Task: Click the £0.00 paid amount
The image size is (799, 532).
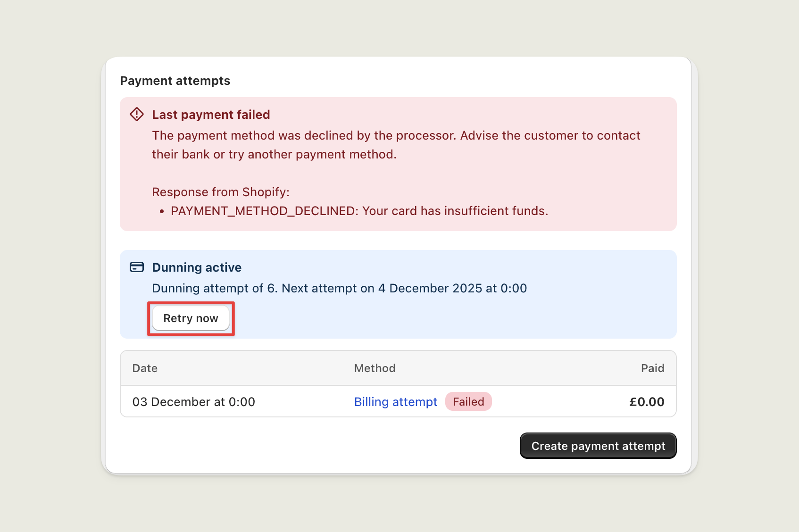Action: [646, 402]
